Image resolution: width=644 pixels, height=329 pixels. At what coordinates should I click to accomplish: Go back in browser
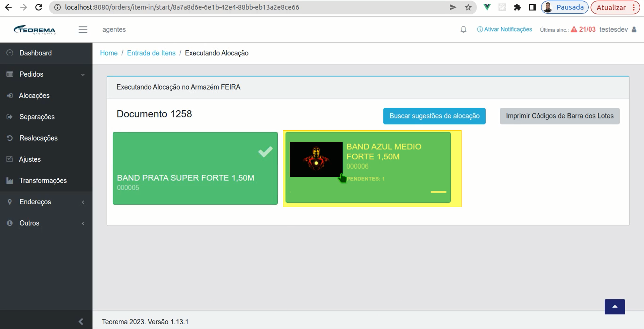click(x=8, y=7)
